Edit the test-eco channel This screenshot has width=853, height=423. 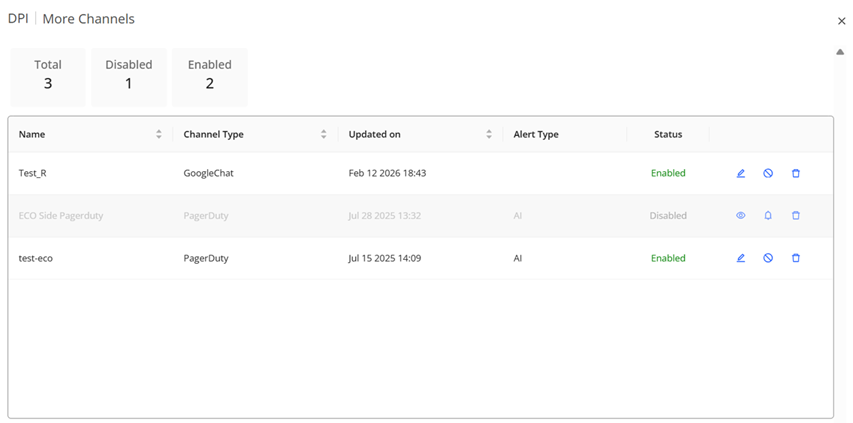[741, 258]
